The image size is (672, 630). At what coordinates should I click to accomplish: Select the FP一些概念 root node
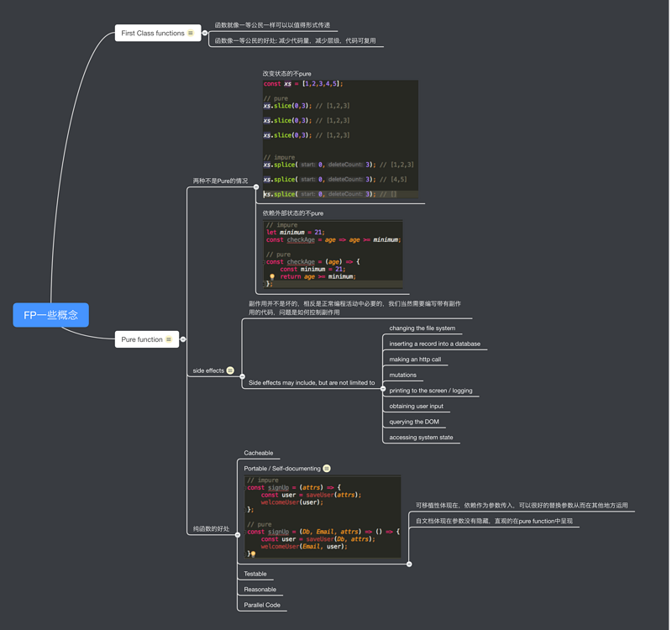51,315
